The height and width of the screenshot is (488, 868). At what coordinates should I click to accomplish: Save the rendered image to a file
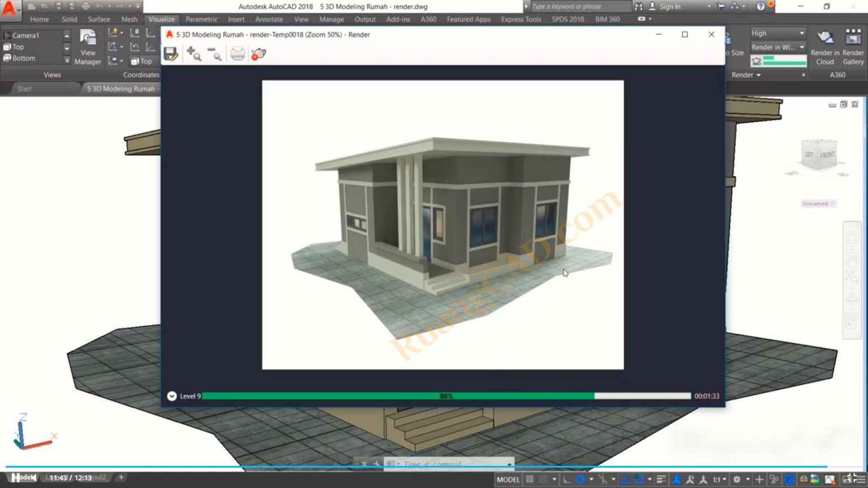tap(170, 53)
